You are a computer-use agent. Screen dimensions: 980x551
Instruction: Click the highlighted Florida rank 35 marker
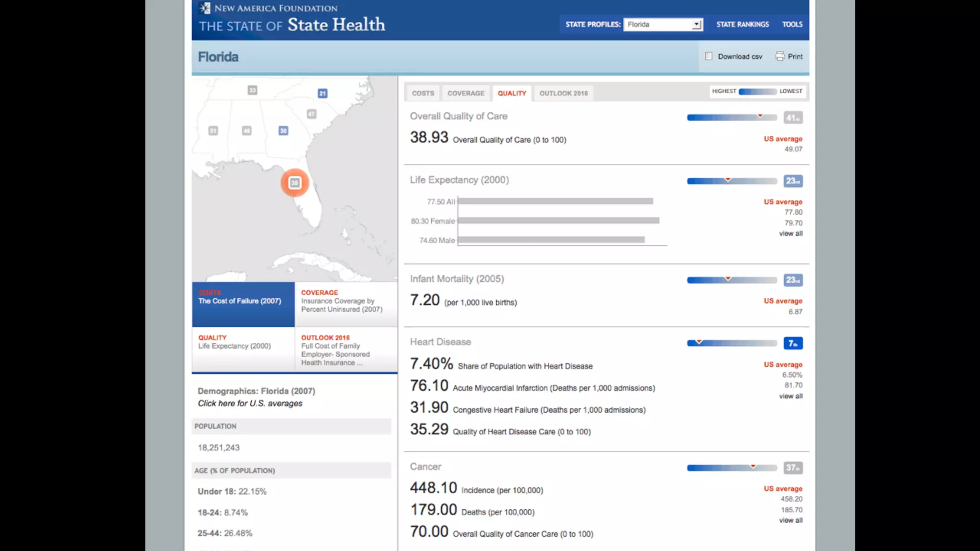(295, 183)
